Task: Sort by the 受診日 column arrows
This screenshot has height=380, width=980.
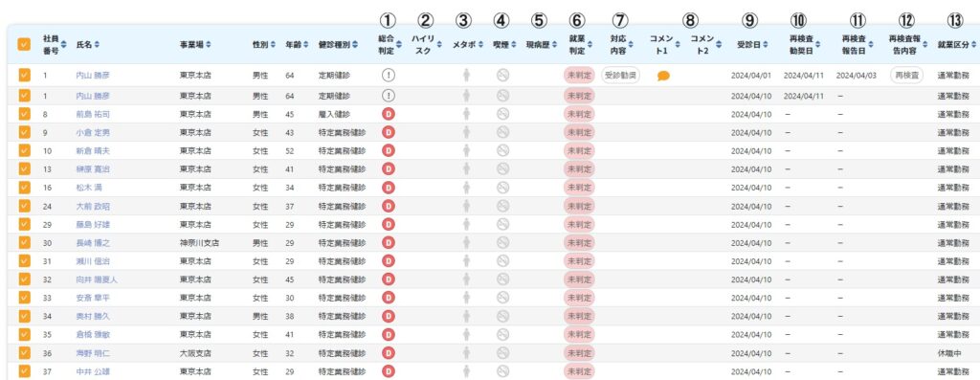Action: tap(766, 44)
